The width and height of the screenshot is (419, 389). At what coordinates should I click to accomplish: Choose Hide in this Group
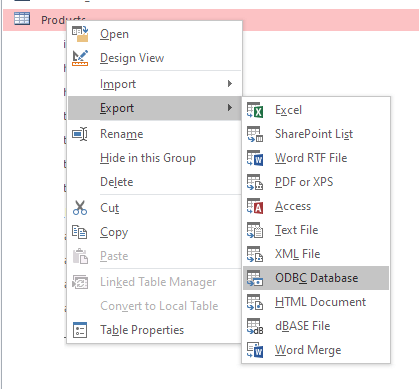pos(154,158)
